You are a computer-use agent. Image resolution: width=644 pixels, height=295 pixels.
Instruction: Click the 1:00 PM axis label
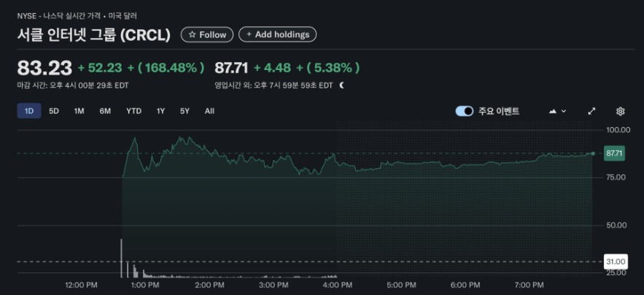[144, 285]
